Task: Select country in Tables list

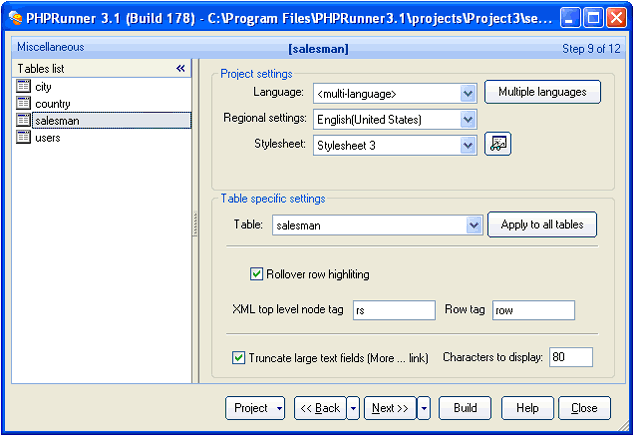Action: coord(53,103)
